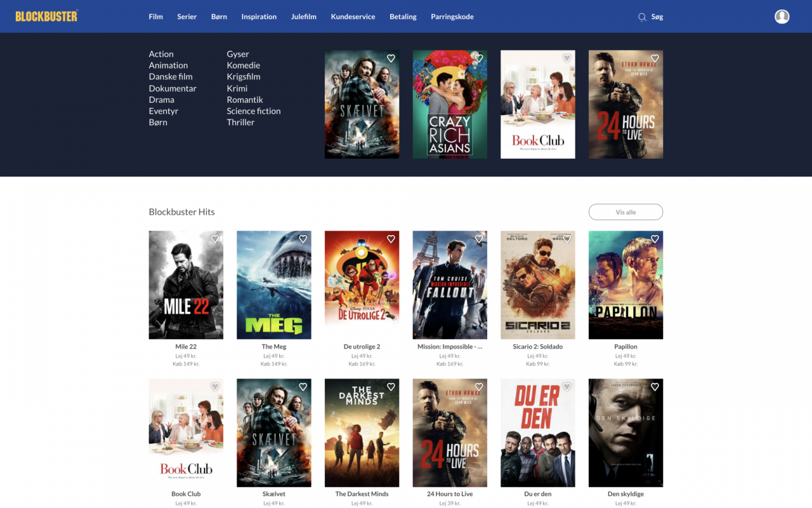Browse the Thriller genre

tap(240, 123)
